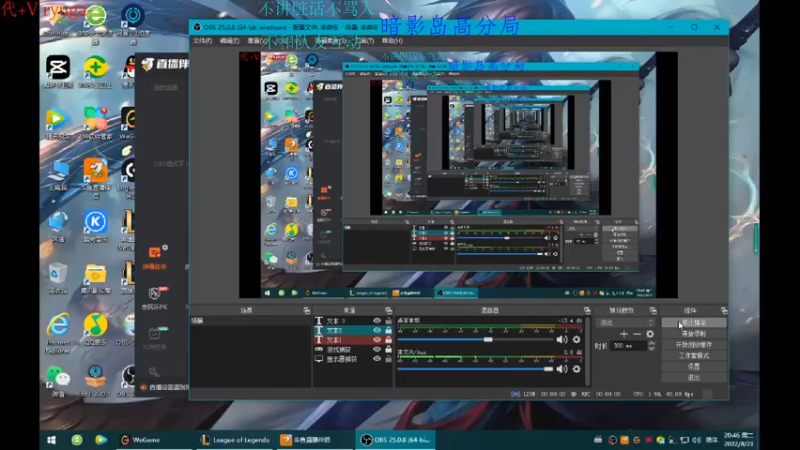Click transition duration spinner arrows
This screenshot has height=450, width=800.
651,345
